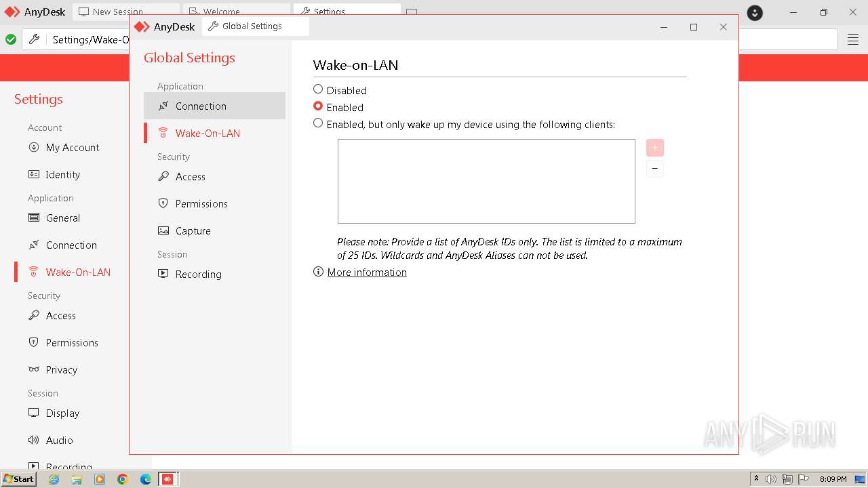Open Capture in Global Settings sidebar

coord(214,230)
